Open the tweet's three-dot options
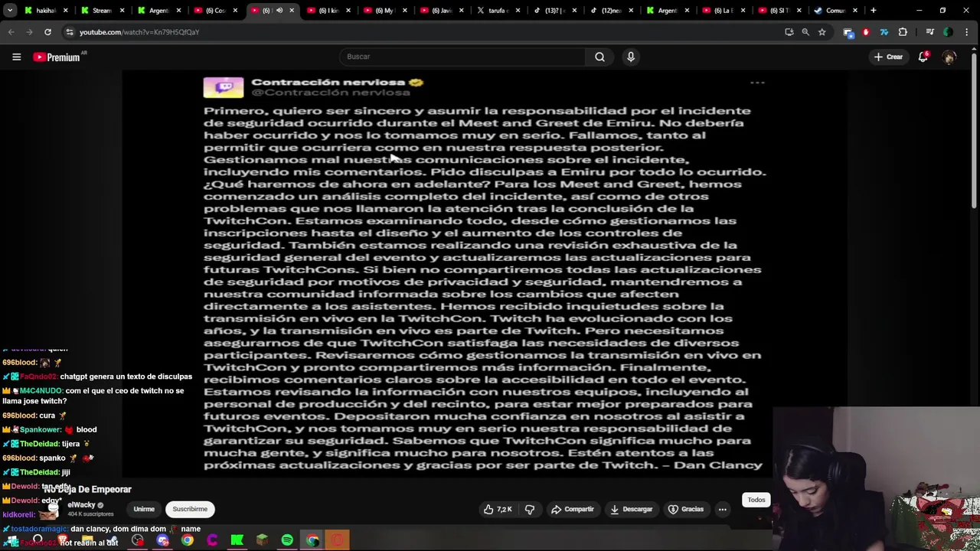Image resolution: width=980 pixels, height=551 pixels. [757, 83]
